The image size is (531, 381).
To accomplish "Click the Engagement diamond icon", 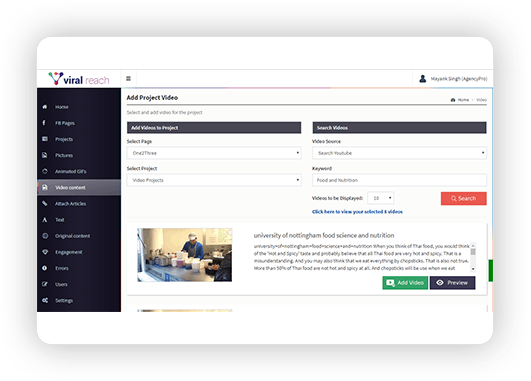I will point(45,252).
